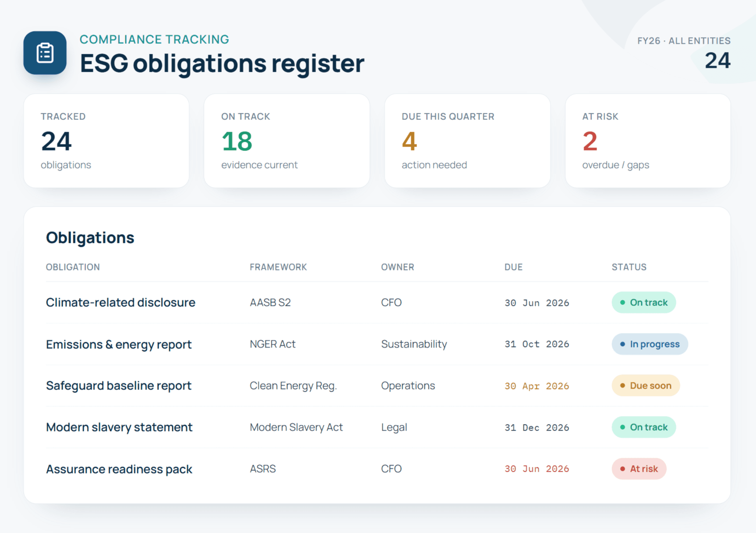The height and width of the screenshot is (533, 756).
Task: Click the 31 Oct 2026 due date
Action: [x=537, y=344]
